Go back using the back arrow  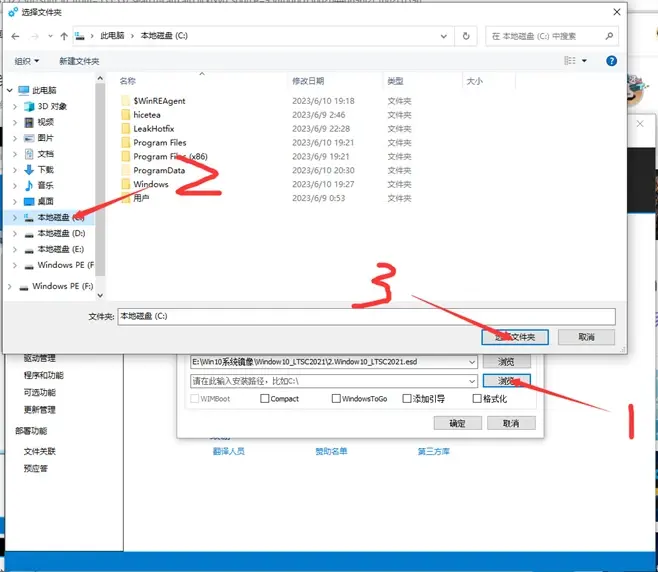[x=16, y=37]
